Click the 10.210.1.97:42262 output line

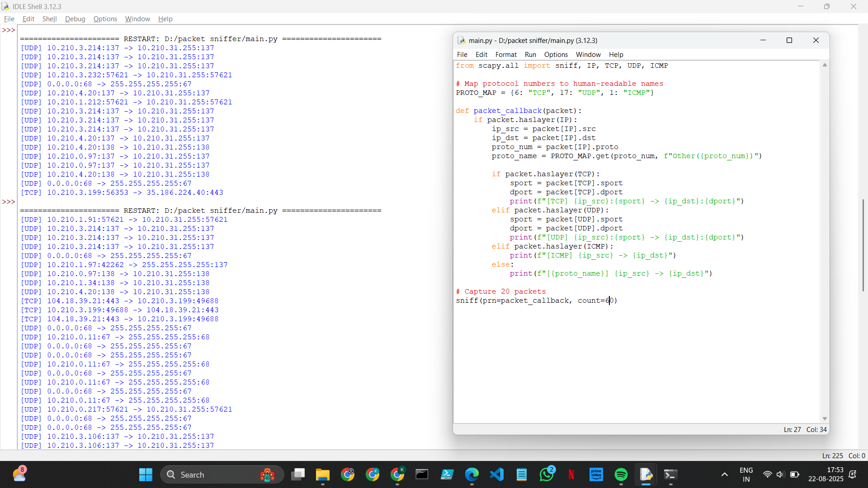(x=124, y=265)
